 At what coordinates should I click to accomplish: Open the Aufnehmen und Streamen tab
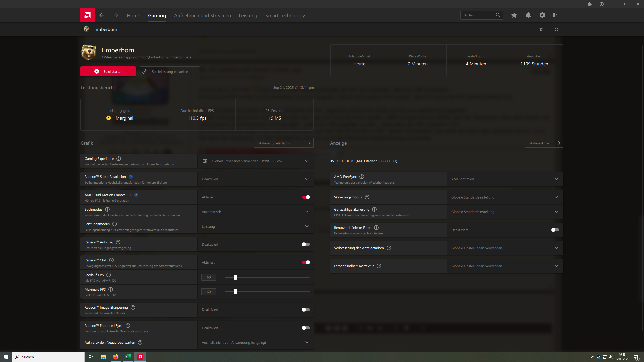coord(202,15)
